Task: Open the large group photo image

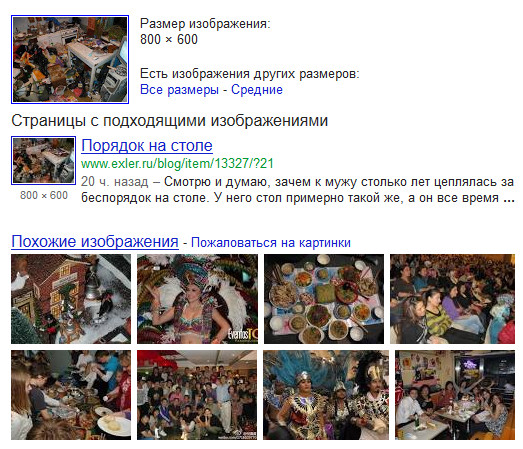Action: tap(197, 395)
